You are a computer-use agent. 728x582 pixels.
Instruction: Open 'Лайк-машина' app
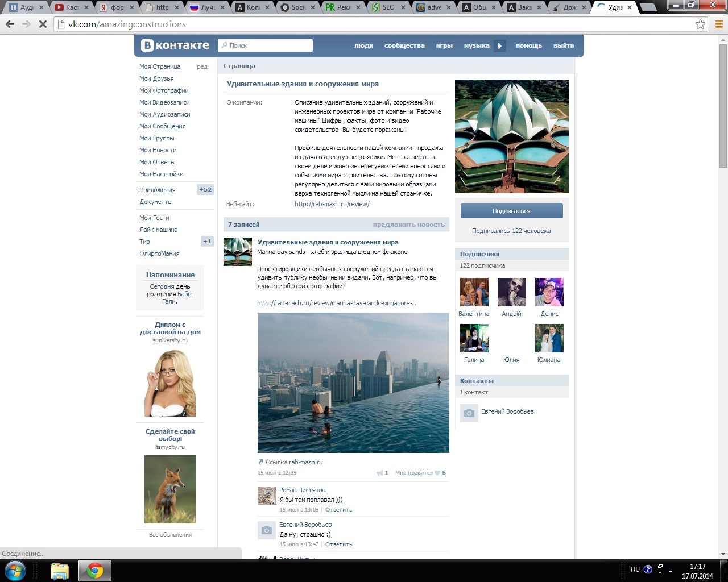[x=159, y=230]
